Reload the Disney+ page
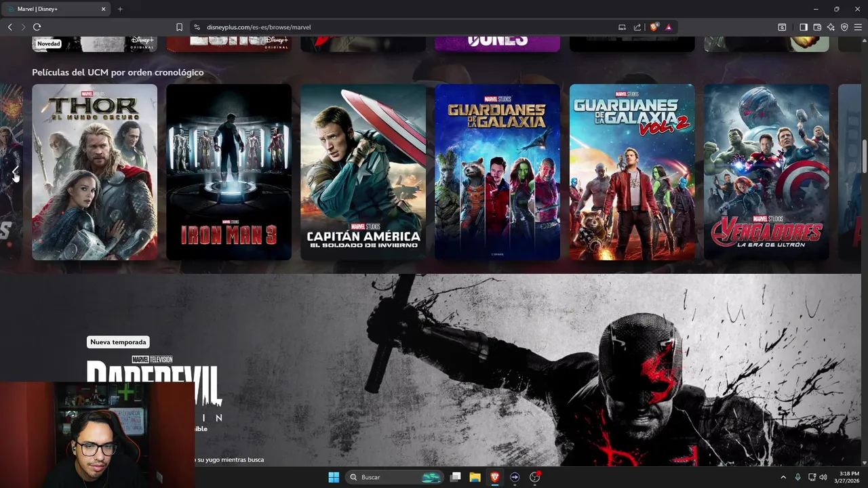Image resolution: width=868 pixels, height=488 pixels. pos(37,27)
